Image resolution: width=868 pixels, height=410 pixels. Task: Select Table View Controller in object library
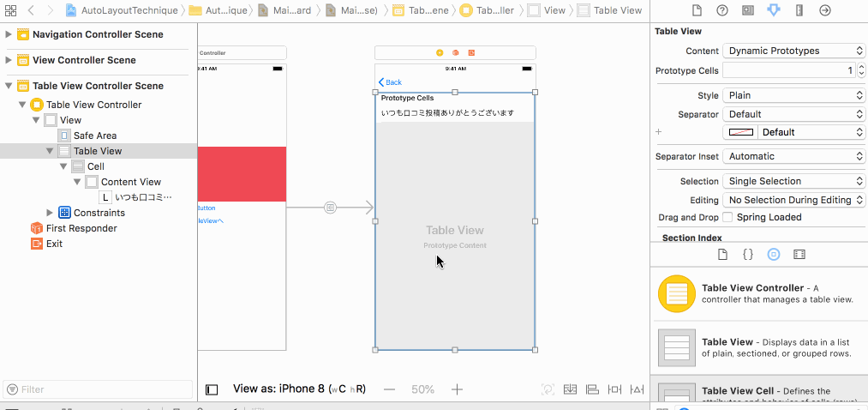(759, 293)
